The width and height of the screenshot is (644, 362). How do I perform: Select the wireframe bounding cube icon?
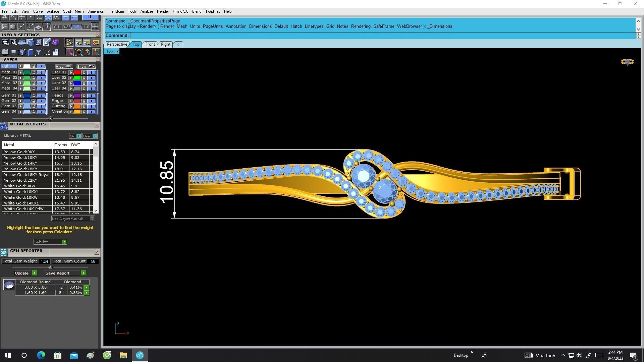(22, 52)
